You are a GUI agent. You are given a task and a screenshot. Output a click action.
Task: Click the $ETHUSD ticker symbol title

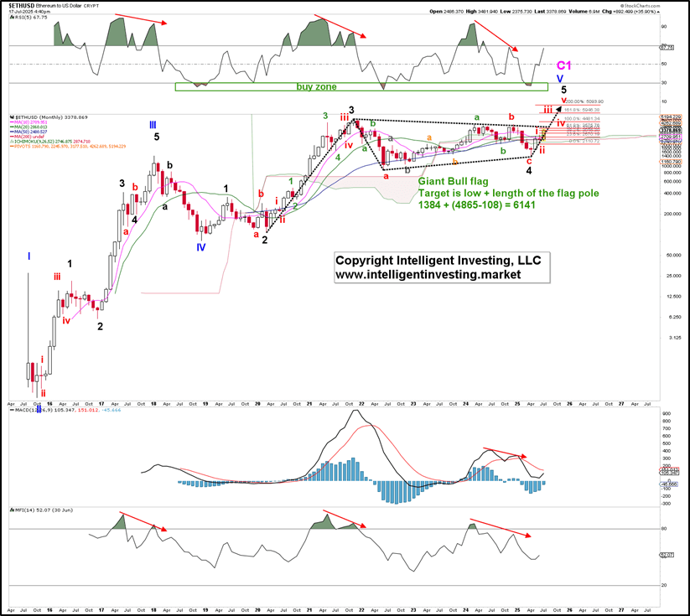click(x=21, y=6)
